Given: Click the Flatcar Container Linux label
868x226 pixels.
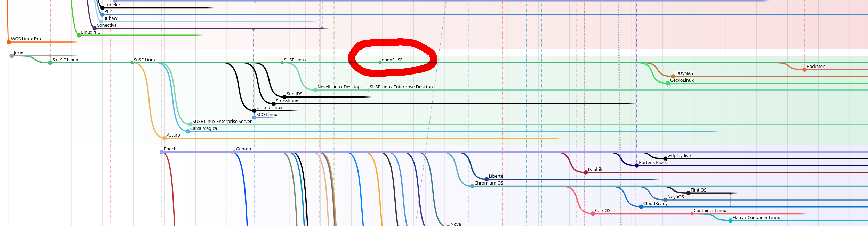Looking at the screenshot, I should pos(756,218).
